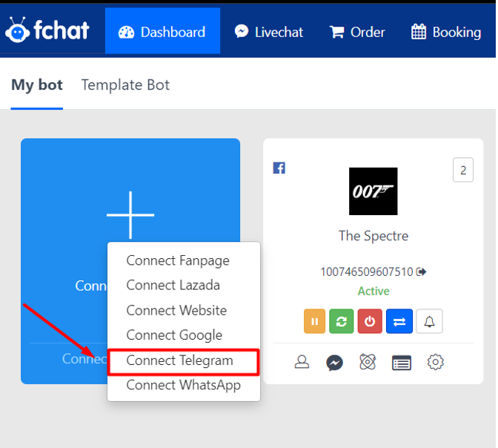Viewport: 498px width, 448px height.
Task: Open the Dashboard tab
Action: (162, 31)
